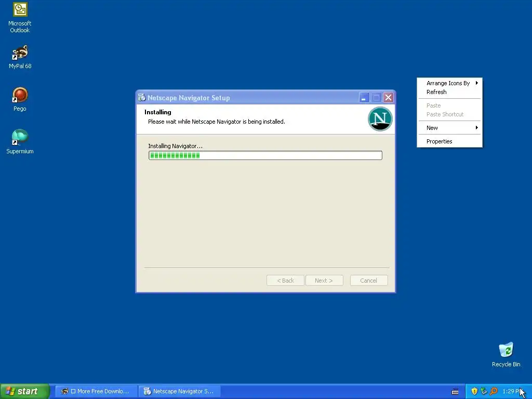
Task: Select the MyPal 68 desktop shortcut
Action: (20, 57)
